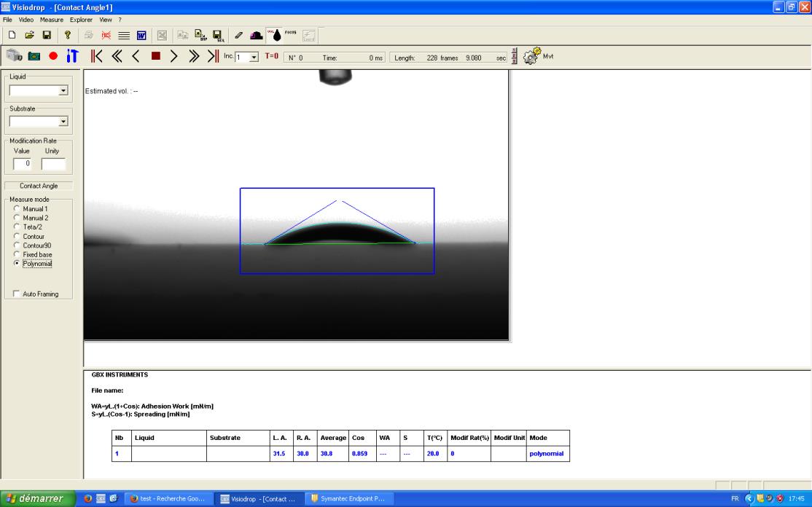
Task: Open the video camera source icon
Action: coord(14,55)
